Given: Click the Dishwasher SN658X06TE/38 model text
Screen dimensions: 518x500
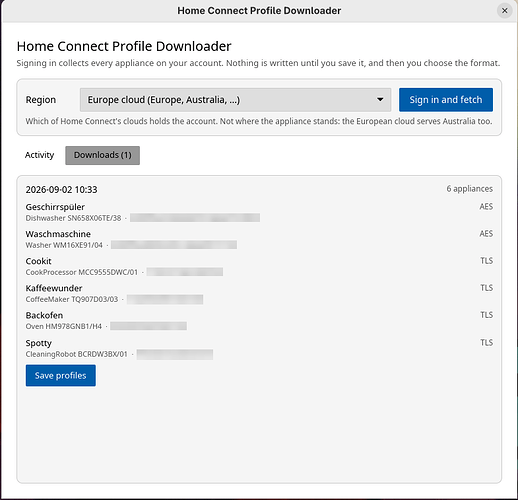Looking at the screenshot, I should pos(73,218).
